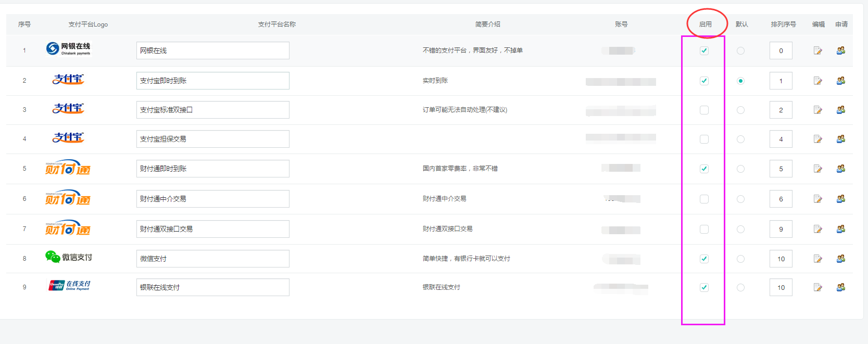Screen dimensions: 868x344
Task: Click apply icon for 微信支付 row
Action: coord(840,259)
